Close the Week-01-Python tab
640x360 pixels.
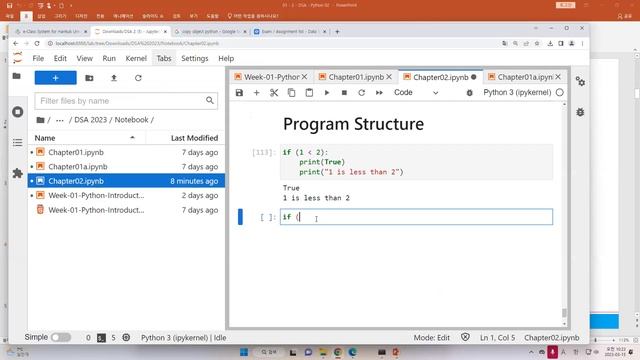[304, 77]
